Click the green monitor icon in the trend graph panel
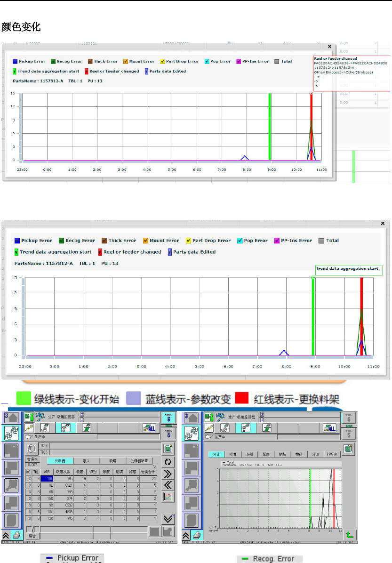 pos(348,449)
